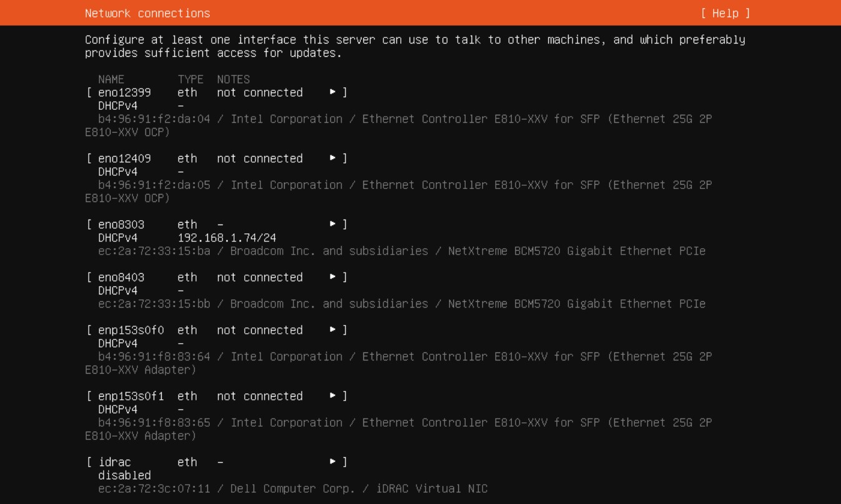Viewport: 841px width, 504px height.
Task: Expand the enp153s0f0 arrow menu
Action: (333, 331)
